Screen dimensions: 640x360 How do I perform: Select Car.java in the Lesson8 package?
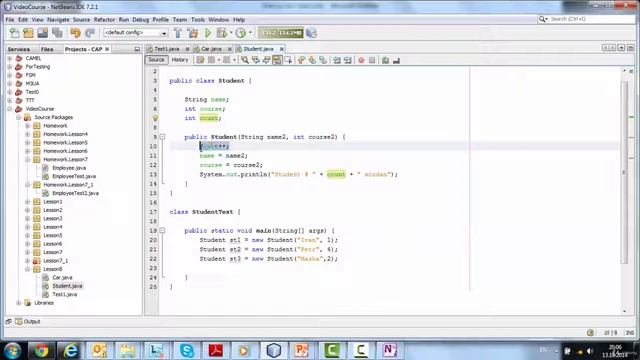point(62,278)
